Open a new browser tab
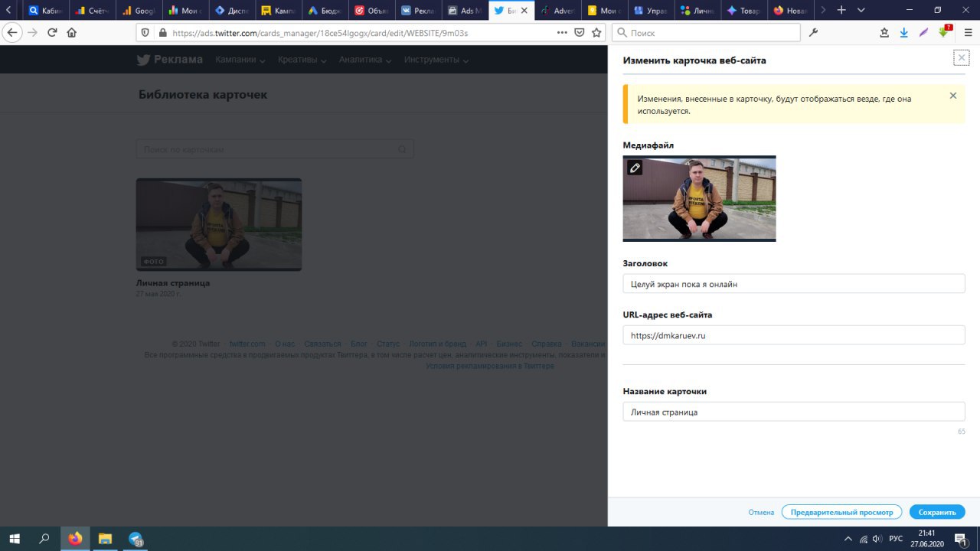Viewport: 980px width, 551px height. point(841,11)
